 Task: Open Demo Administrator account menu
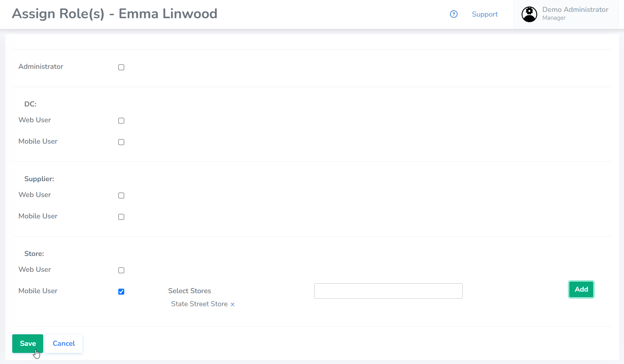[x=566, y=14]
